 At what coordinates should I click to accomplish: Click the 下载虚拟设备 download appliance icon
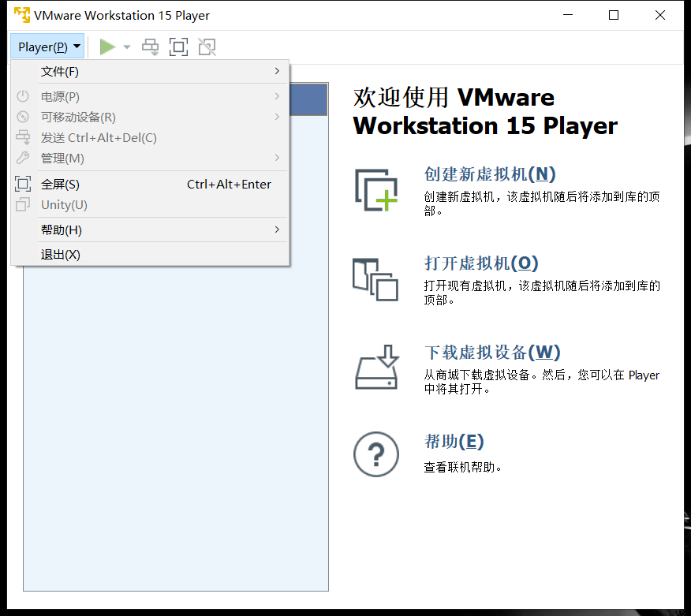(x=376, y=367)
